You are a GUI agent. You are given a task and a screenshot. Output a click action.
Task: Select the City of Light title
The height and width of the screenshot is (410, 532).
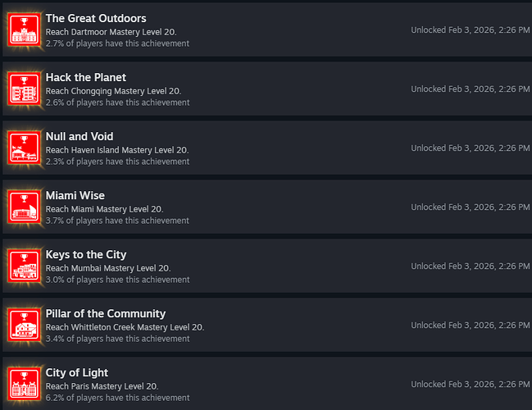tap(77, 372)
